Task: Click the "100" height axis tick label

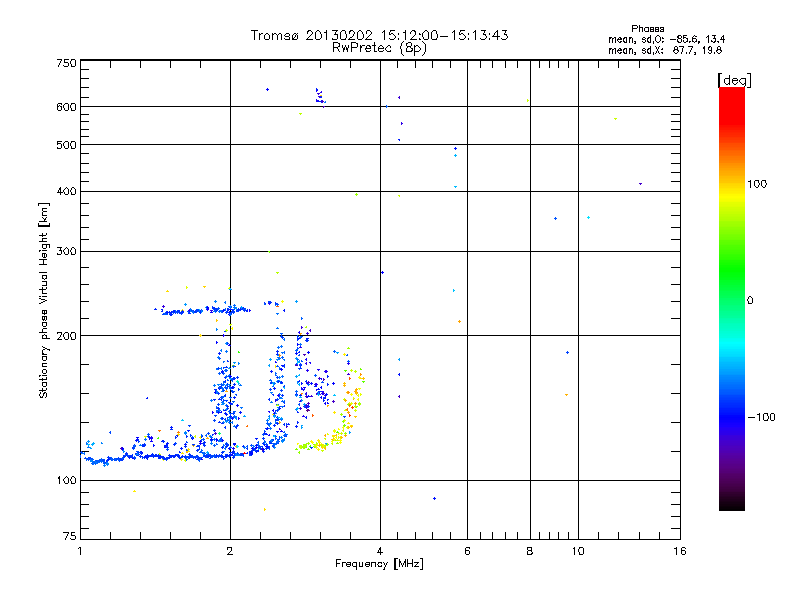Action: [66, 481]
